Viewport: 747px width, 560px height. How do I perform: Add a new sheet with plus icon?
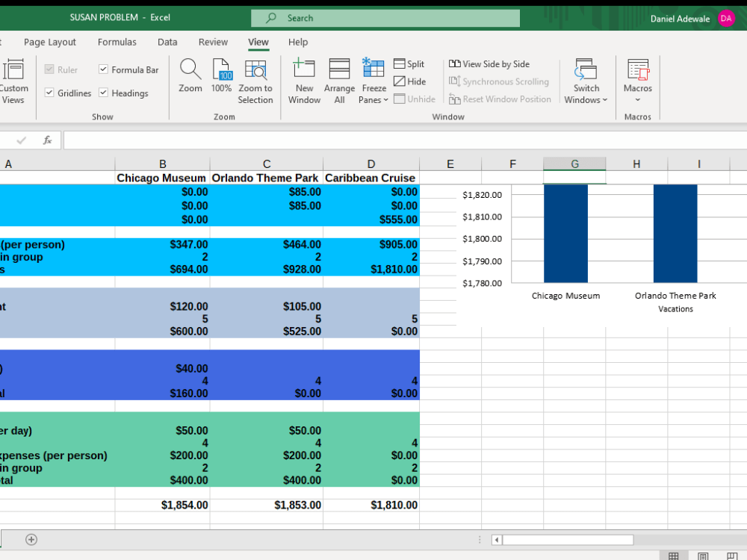[x=31, y=540]
